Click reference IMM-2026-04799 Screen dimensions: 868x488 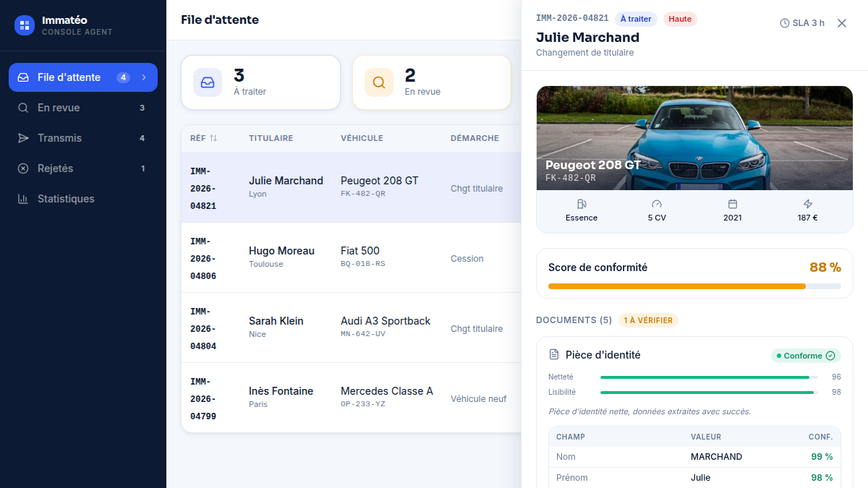pos(203,399)
